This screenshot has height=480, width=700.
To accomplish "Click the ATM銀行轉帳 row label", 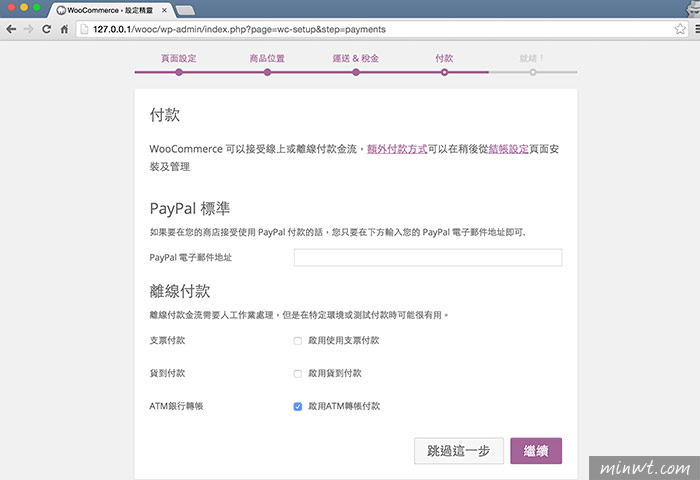I will pyautogui.click(x=176, y=406).
